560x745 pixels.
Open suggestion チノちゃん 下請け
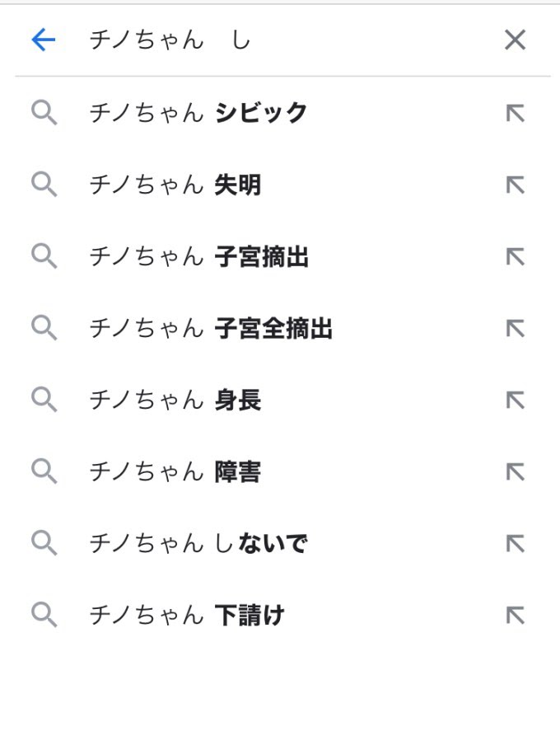click(280, 615)
